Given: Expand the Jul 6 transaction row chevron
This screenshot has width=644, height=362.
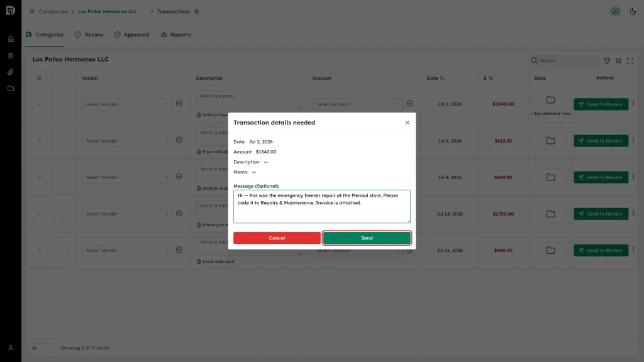Looking at the screenshot, I should pos(40,141).
